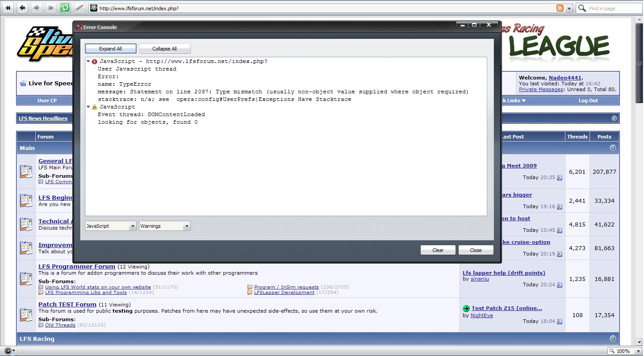Viewport: 644px width, 356px height.
Task: Click the magnifier icon in Find in page
Action: (582, 8)
